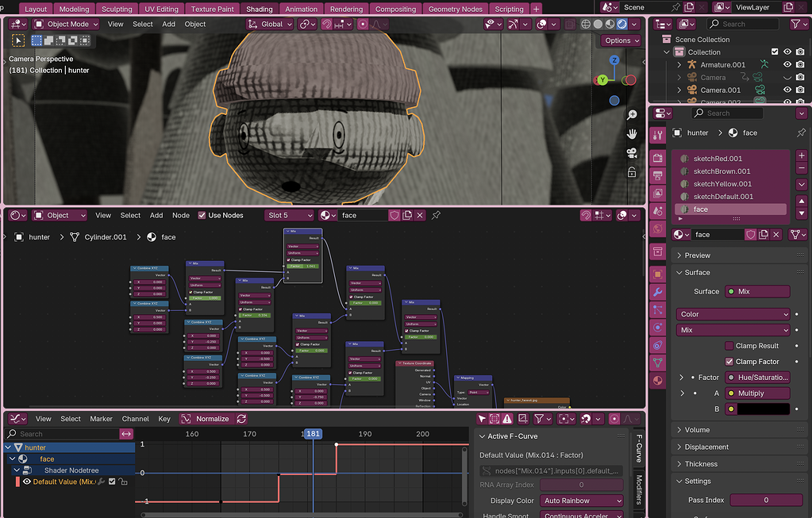Pin the properties editor context

(801, 133)
